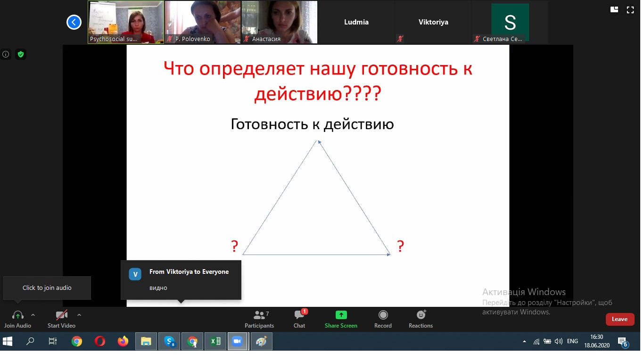Open Task View on taskbar
Viewport: 644px width, 362px height.
click(53, 341)
